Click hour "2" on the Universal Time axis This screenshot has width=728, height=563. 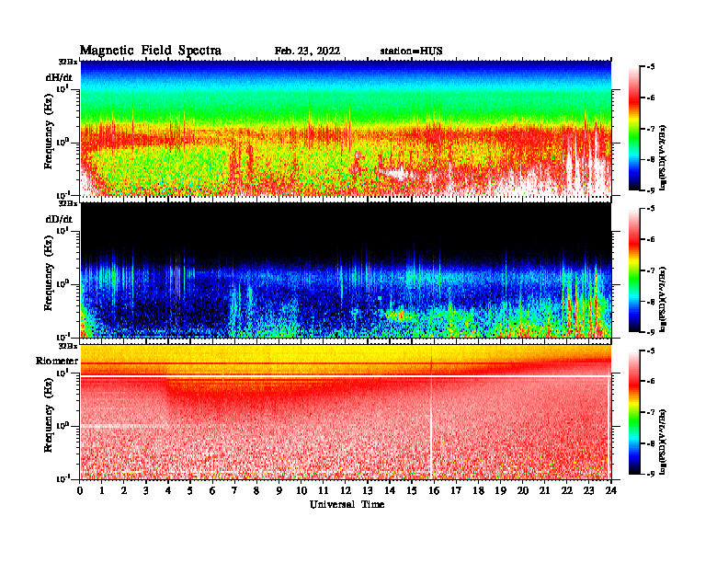(x=124, y=491)
